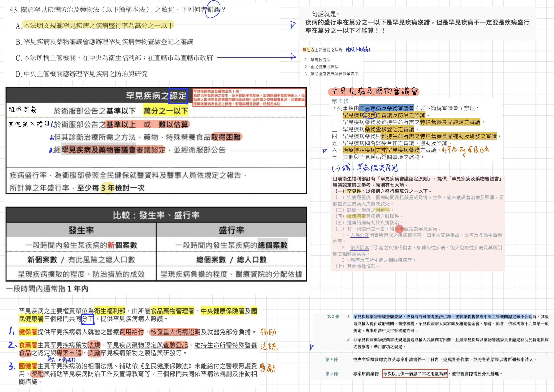Click the 第 4 條 blue heading
This screenshot has width=554, height=392.
click(x=340, y=101)
